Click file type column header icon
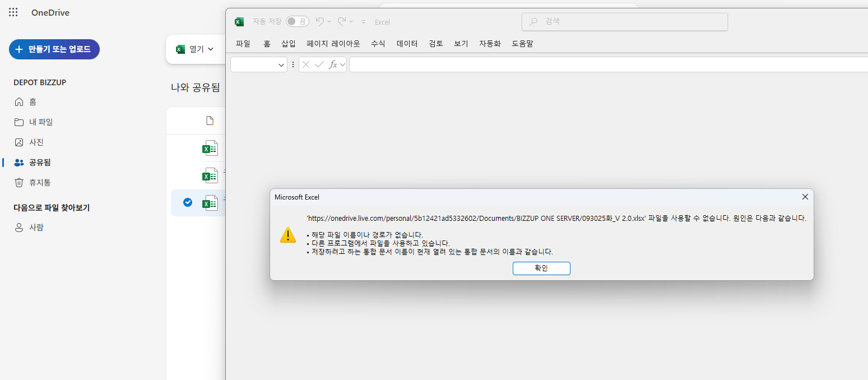 [210, 121]
